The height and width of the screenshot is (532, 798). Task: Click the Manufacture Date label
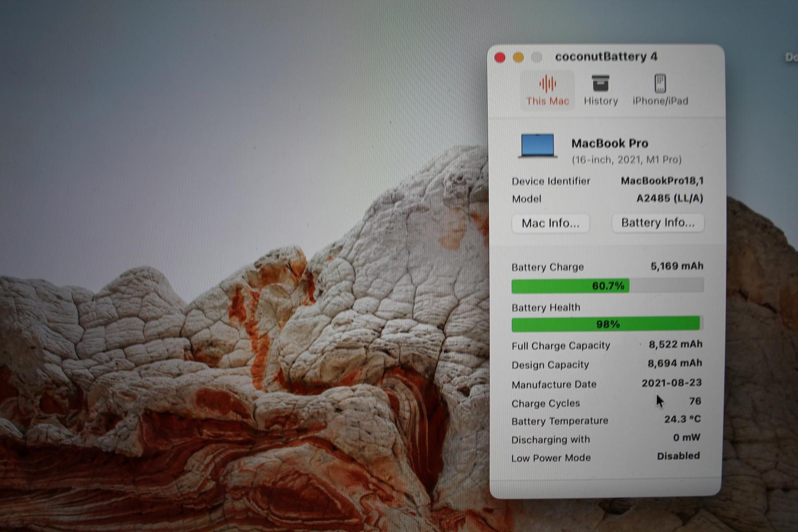pyautogui.click(x=554, y=384)
